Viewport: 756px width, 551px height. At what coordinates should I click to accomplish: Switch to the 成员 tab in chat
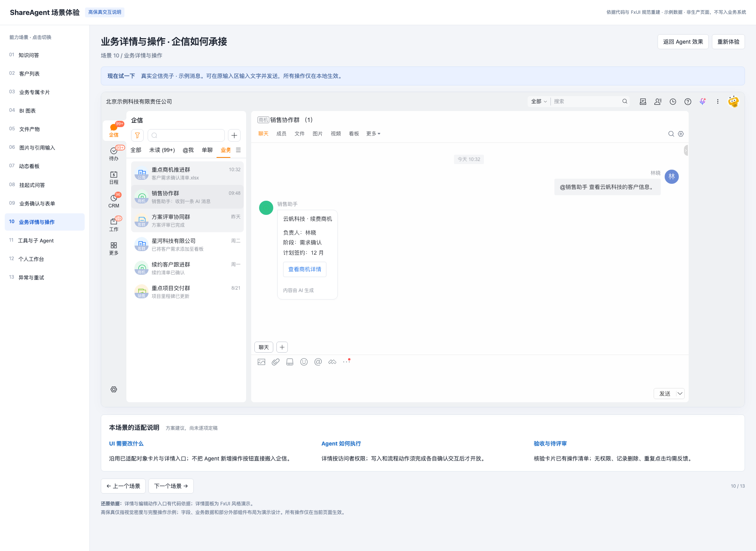282,134
